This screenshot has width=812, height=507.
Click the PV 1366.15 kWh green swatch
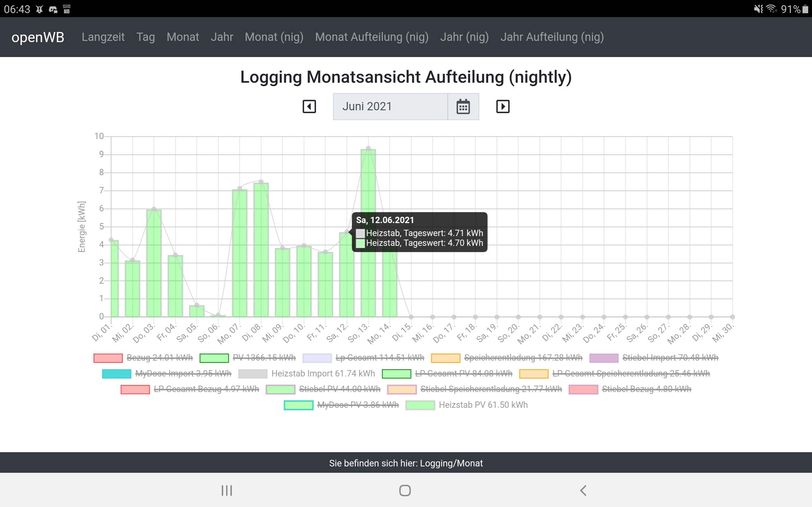pos(214,358)
